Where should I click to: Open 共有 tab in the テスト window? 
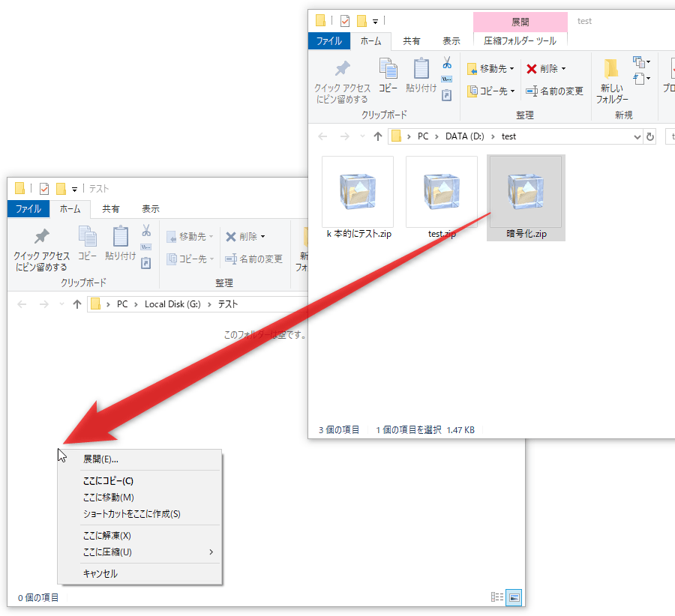[x=111, y=209]
